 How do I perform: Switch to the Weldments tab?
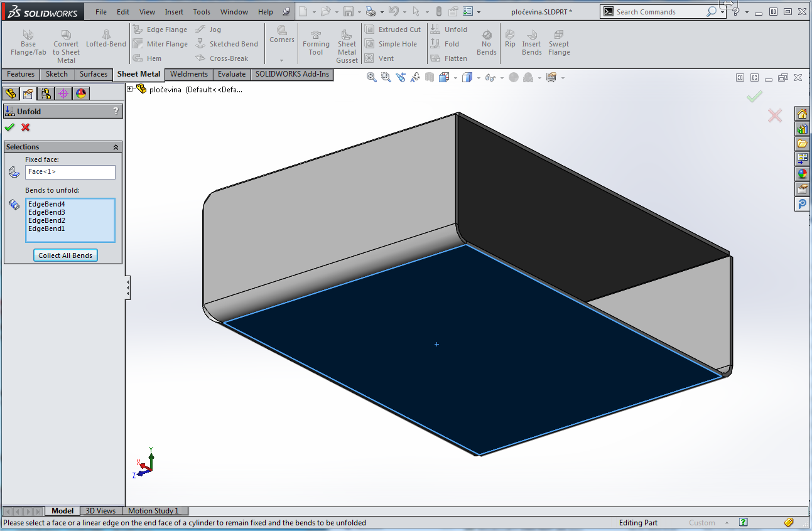pyautogui.click(x=188, y=74)
